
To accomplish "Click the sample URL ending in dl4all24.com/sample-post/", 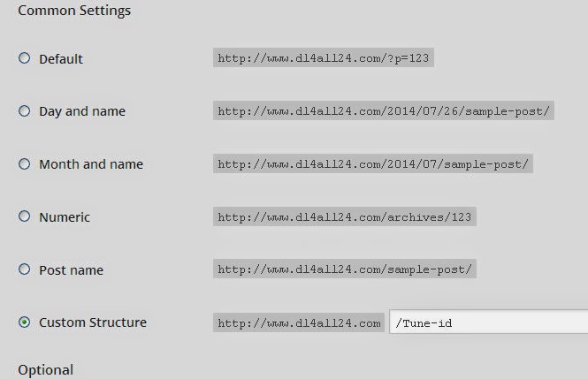I will tap(345, 269).
